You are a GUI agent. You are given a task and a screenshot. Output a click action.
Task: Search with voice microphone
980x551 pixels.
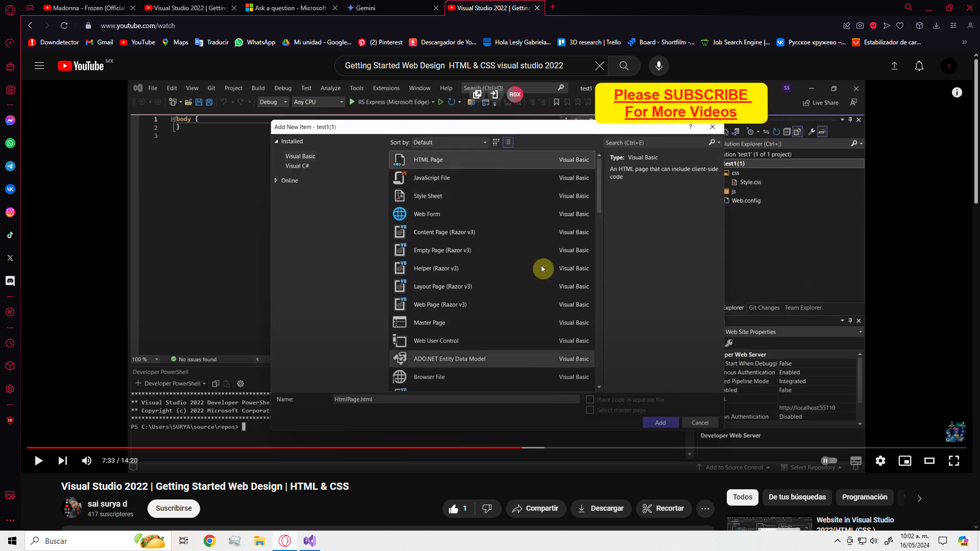point(659,66)
